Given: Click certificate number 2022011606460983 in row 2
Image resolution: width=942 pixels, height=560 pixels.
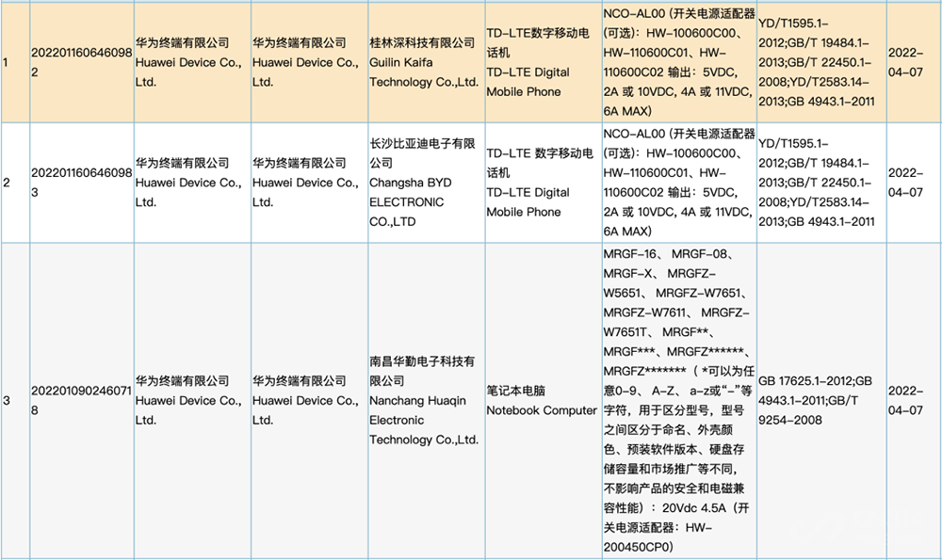Looking at the screenshot, I should point(81,183).
